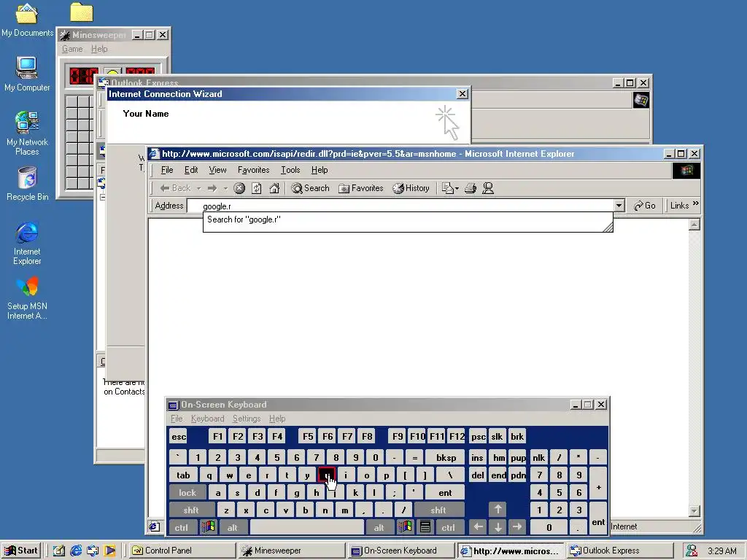
Task: Toggle left shft key on on-screen keyboard
Action: pyautogui.click(x=191, y=510)
